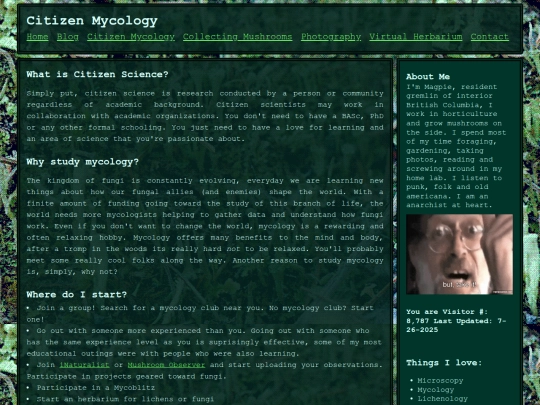540x405 pixels.
Task: Browse the Virtual Herbarium link
Action: [416, 37]
